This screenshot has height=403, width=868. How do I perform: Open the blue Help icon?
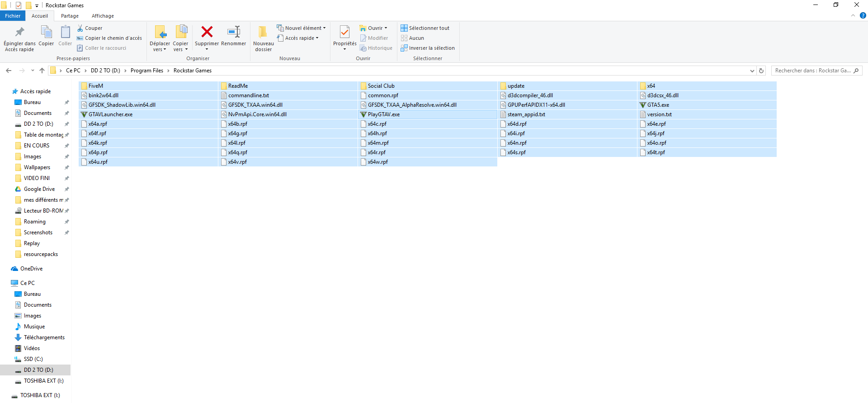863,15
